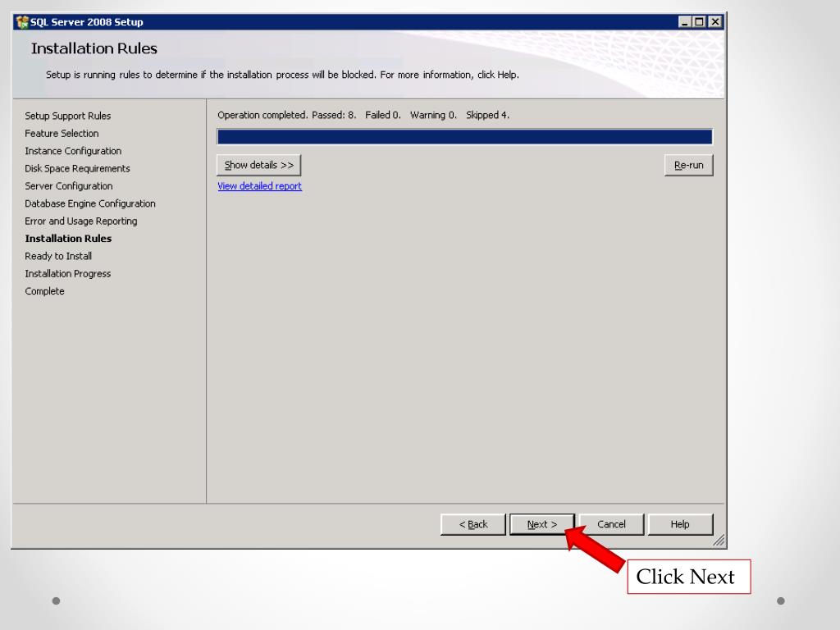Open Help for installation rules
840x630 pixels.
point(680,524)
